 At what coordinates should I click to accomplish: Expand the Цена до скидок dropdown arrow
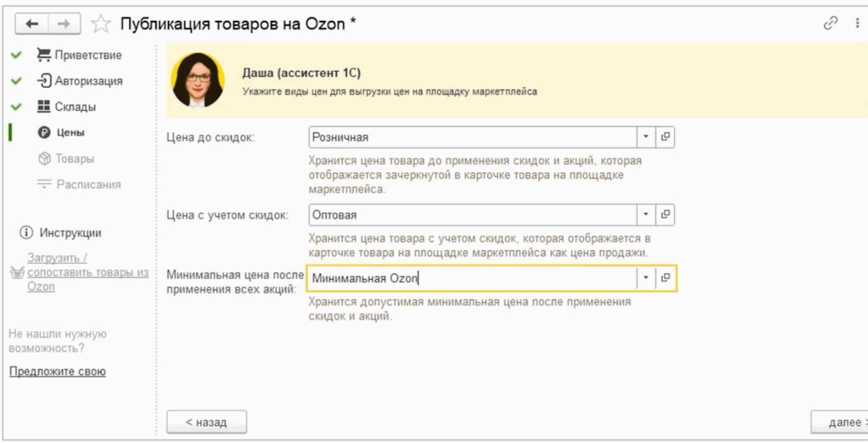click(x=645, y=137)
